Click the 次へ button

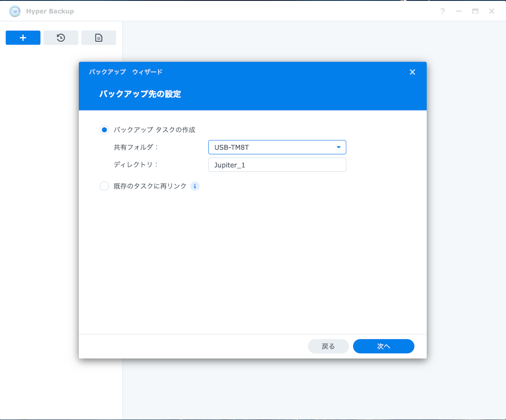(x=384, y=346)
